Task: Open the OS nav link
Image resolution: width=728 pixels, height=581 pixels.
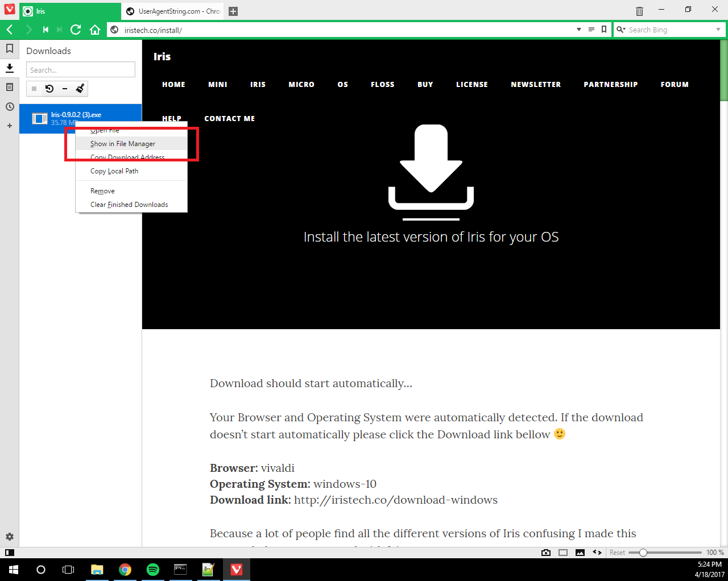Action: (342, 85)
